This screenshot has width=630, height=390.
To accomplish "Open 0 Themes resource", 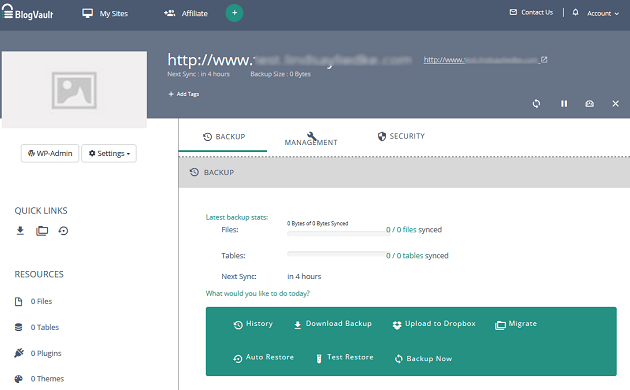I will click(x=39, y=379).
